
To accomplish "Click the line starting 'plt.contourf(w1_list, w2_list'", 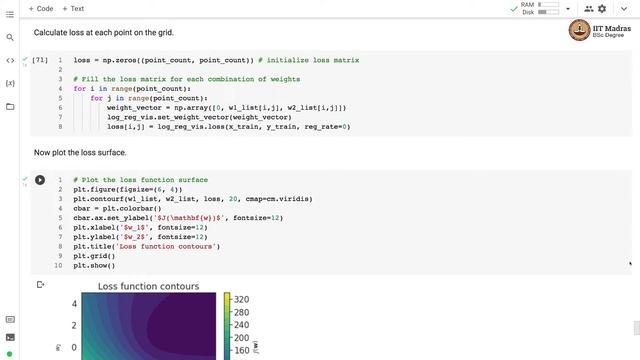I will 193,199.
